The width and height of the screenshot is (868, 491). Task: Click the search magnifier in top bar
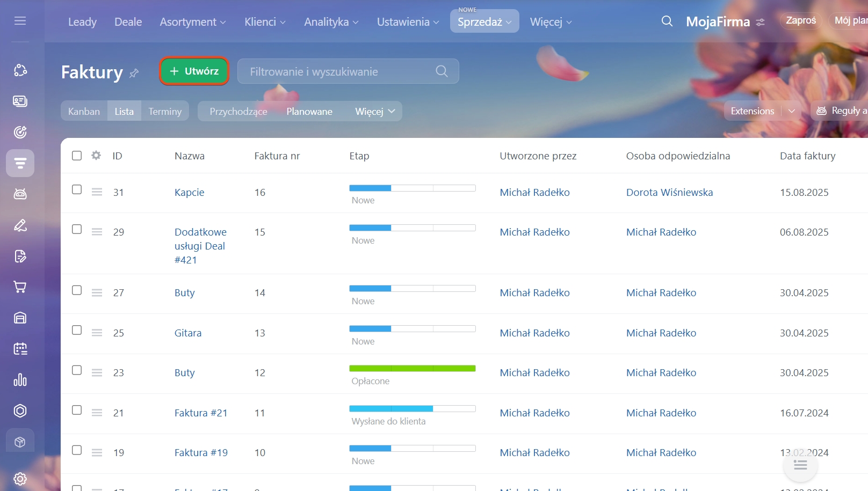667,21
